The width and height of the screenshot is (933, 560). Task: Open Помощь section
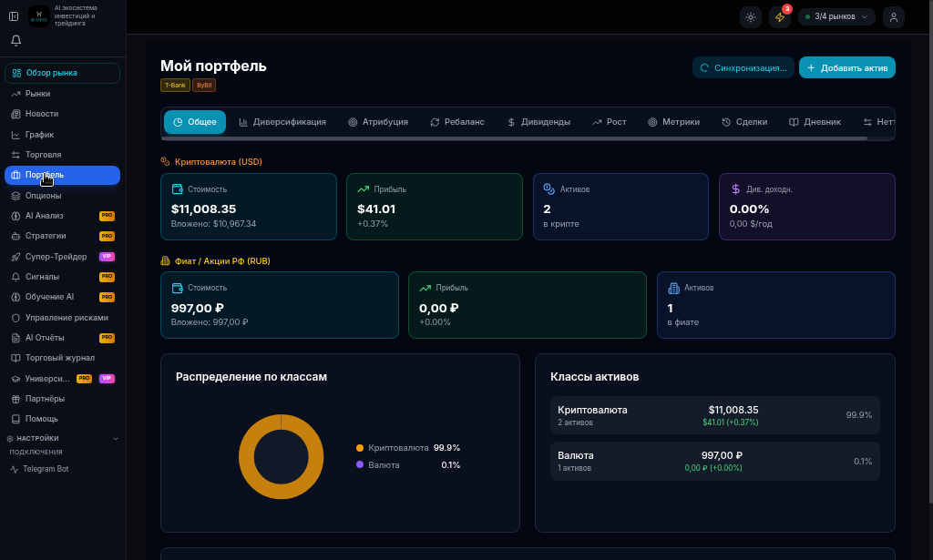(63, 419)
